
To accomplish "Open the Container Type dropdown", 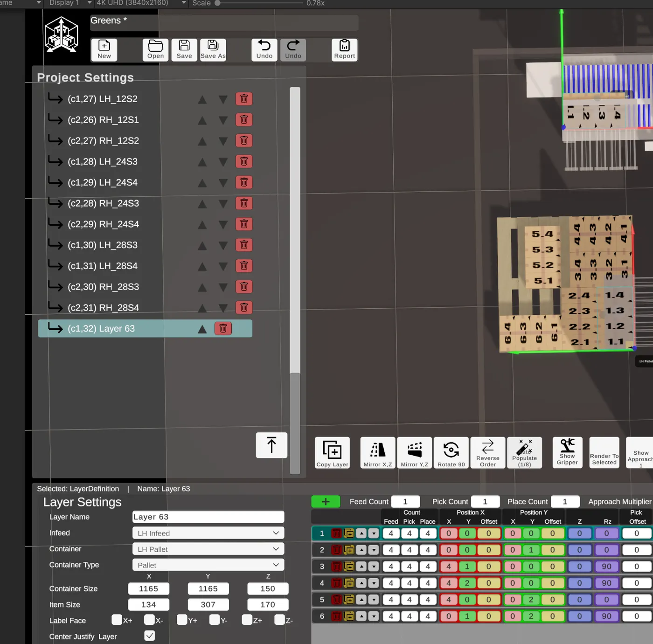I will tap(208, 565).
